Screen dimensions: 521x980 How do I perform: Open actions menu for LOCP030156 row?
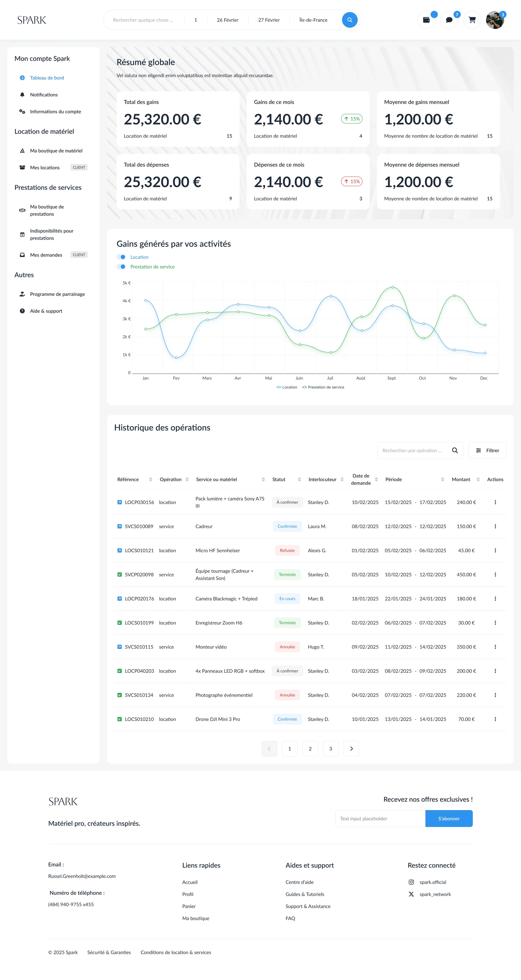pyautogui.click(x=495, y=502)
